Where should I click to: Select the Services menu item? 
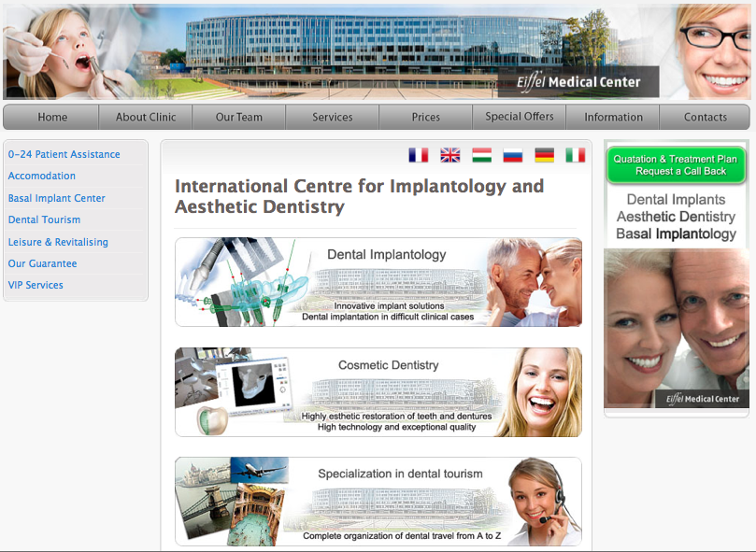332,117
